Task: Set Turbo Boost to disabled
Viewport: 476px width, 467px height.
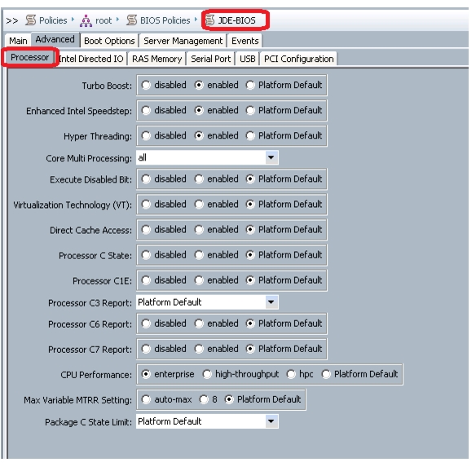Action: click(146, 86)
